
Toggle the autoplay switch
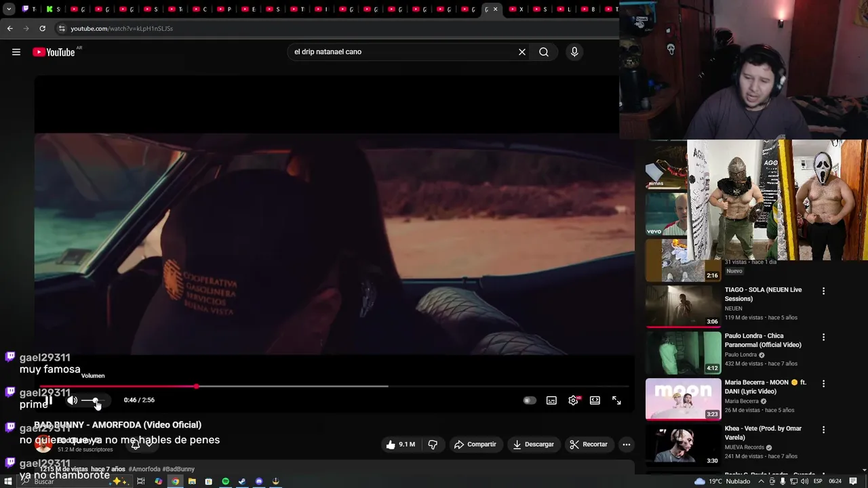click(x=530, y=401)
